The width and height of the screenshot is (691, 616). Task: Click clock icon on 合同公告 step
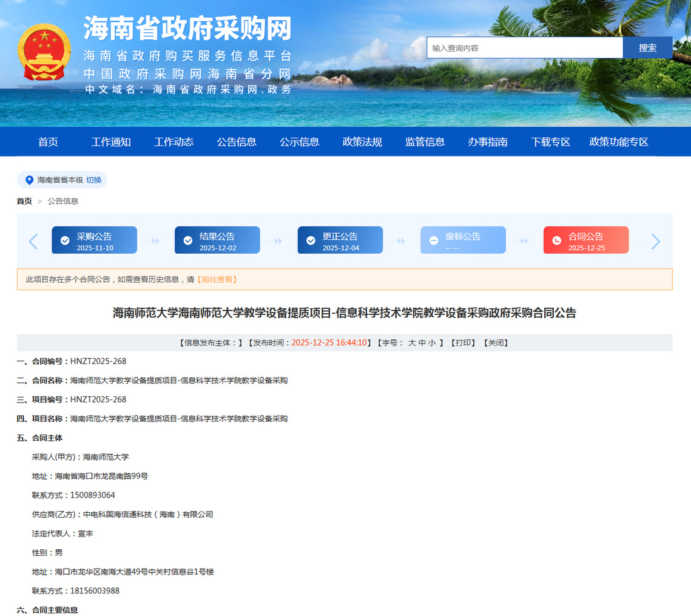[557, 241]
